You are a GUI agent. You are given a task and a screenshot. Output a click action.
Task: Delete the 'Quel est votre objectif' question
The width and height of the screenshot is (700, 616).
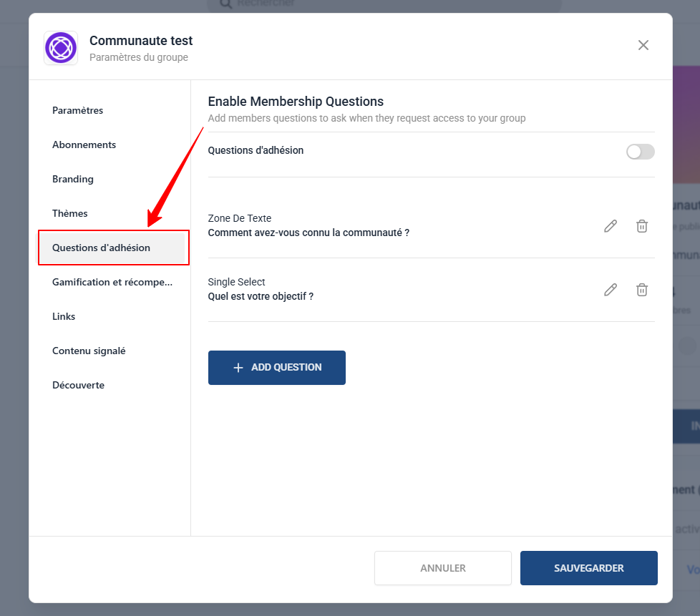click(642, 290)
